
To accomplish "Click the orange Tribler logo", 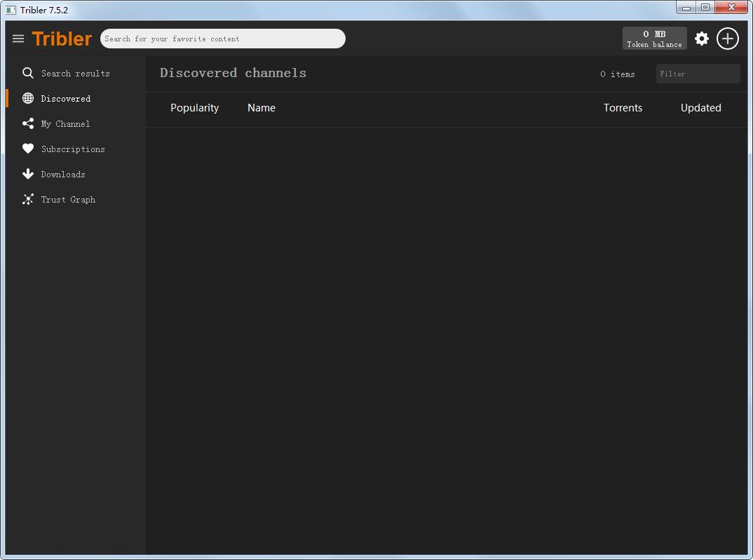I will click(x=62, y=39).
